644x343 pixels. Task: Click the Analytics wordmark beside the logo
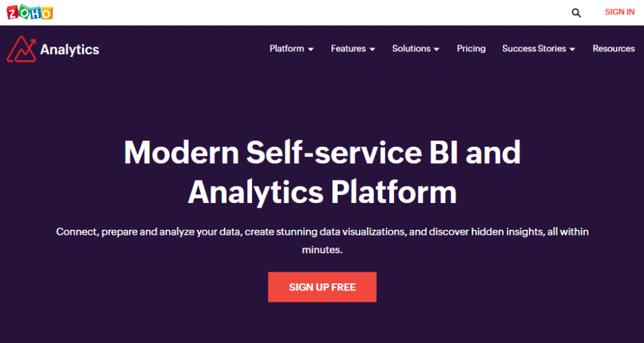coord(69,49)
